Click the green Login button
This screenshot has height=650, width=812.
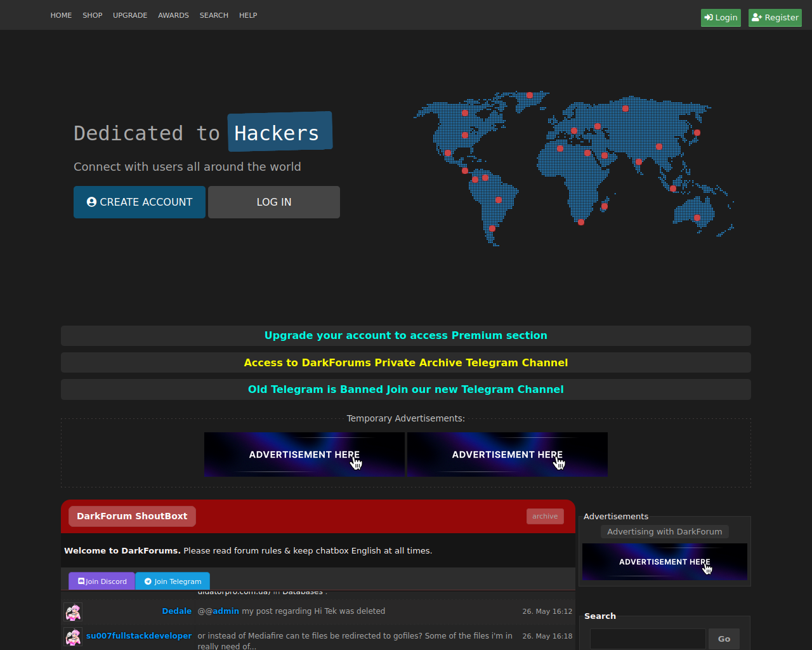coord(721,18)
